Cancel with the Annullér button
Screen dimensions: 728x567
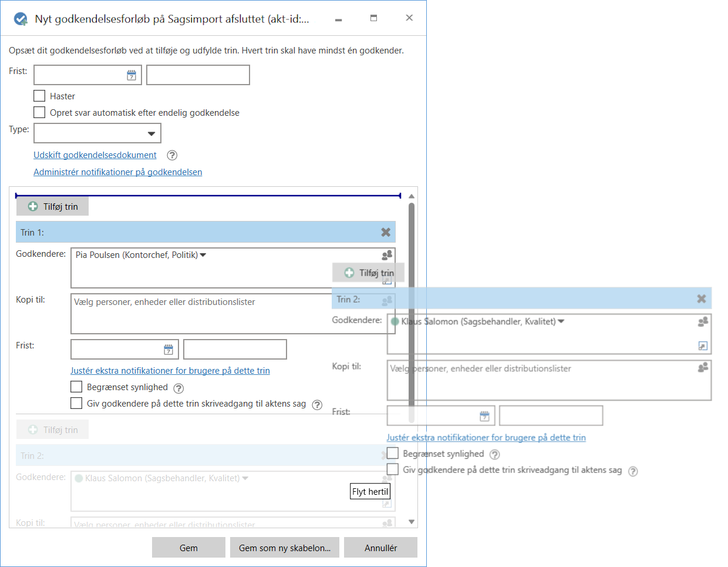(381, 548)
